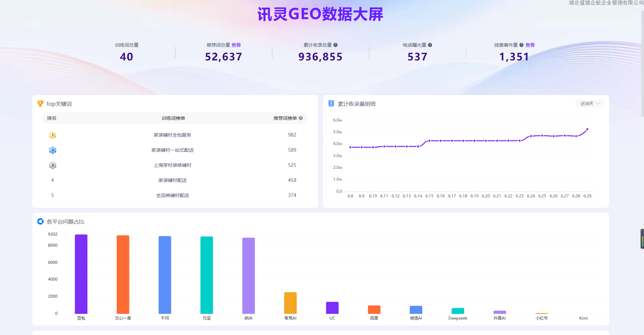Image resolution: width=644 pixels, height=335 pixels.
Task: Click the 1,351 线索事件量 value
Action: [x=514, y=57]
